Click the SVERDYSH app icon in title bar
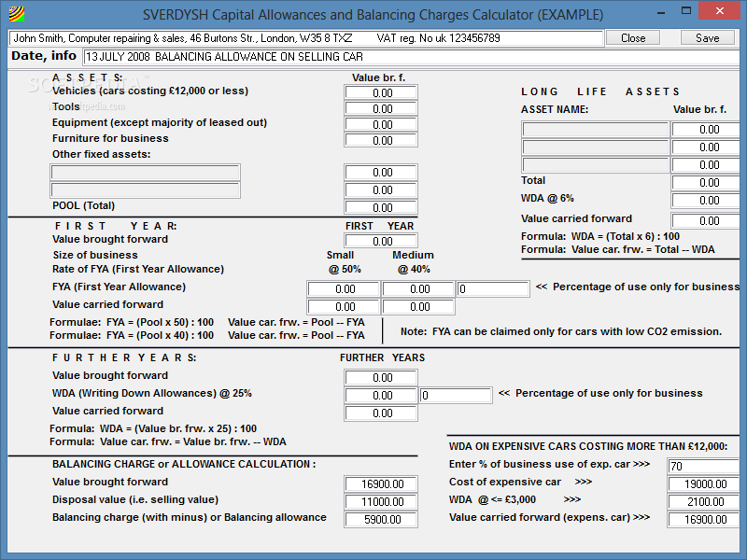 tap(17, 14)
